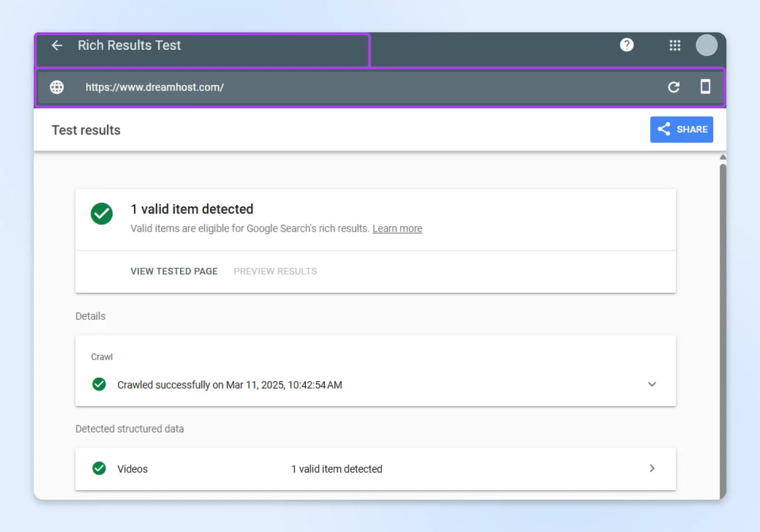This screenshot has height=532, width=760.
Task: Select PREVIEW RESULTS
Action: pos(275,271)
